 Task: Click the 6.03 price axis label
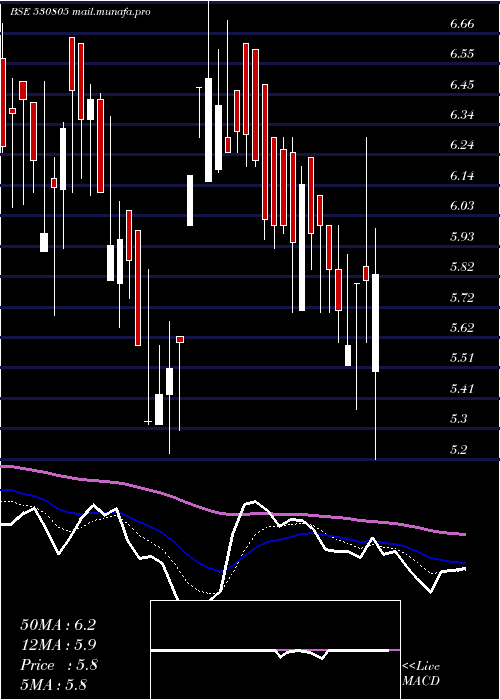[x=462, y=206]
